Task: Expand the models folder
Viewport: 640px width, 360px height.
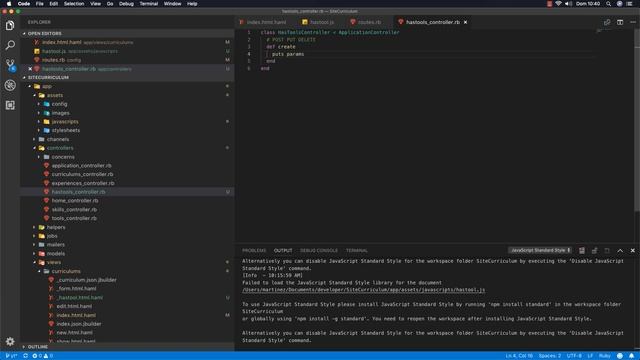Action: [x=56, y=253]
